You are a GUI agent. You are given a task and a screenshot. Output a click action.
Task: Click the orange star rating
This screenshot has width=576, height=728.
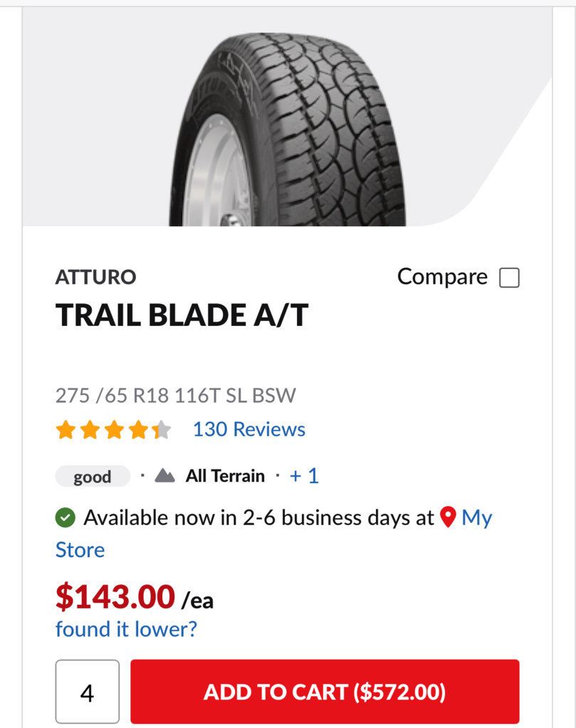coord(113,429)
